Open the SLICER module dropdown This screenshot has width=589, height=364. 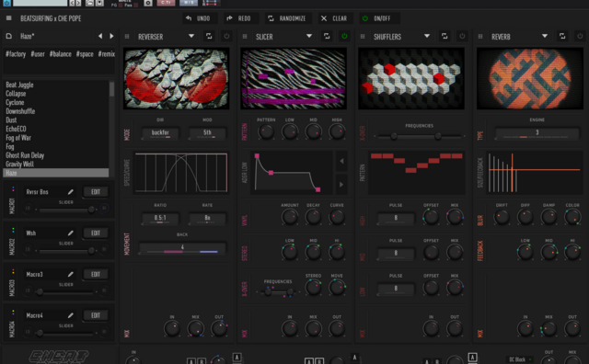pos(309,36)
